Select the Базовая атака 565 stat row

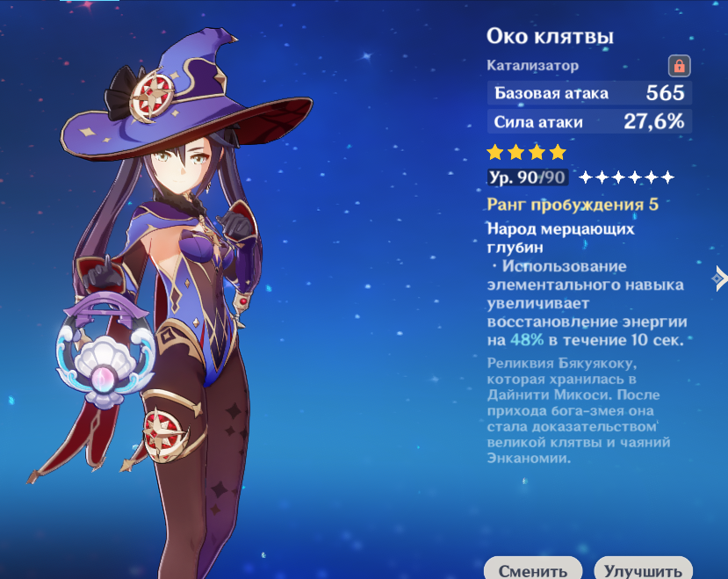pos(589,93)
